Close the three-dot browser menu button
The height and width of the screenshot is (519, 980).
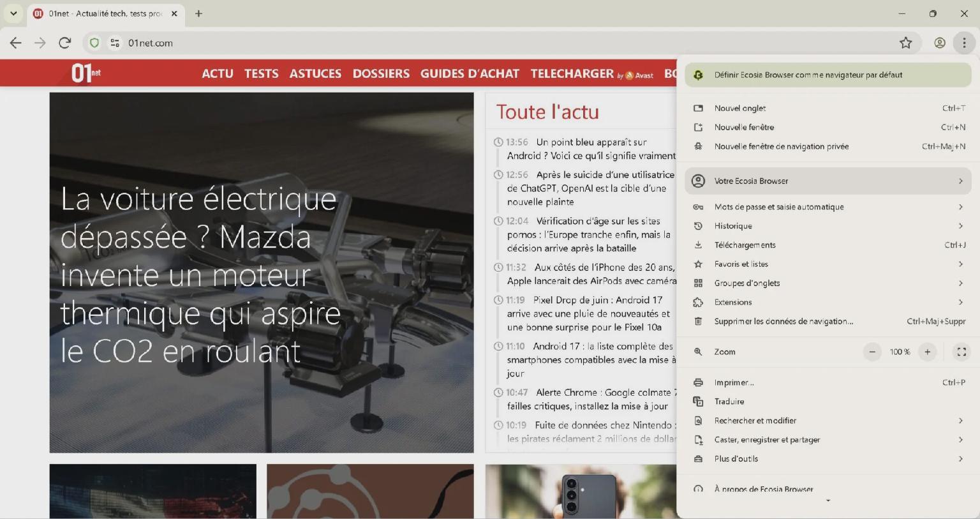pos(964,43)
